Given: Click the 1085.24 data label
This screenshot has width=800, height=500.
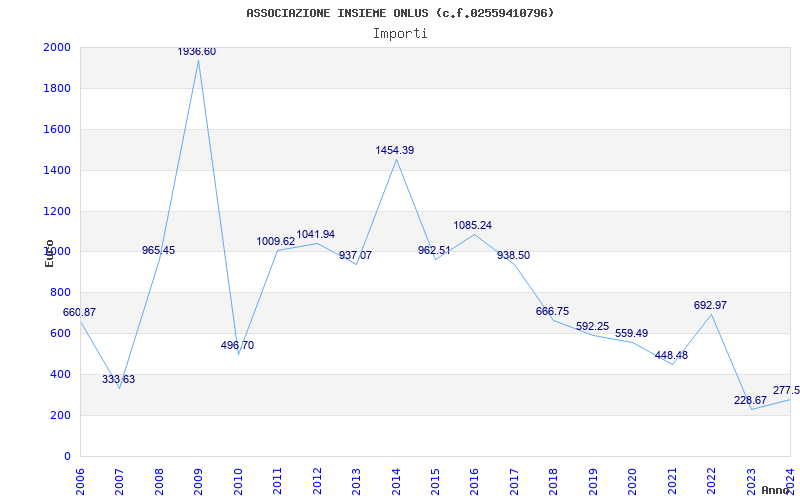Looking at the screenshot, I should [x=472, y=226].
